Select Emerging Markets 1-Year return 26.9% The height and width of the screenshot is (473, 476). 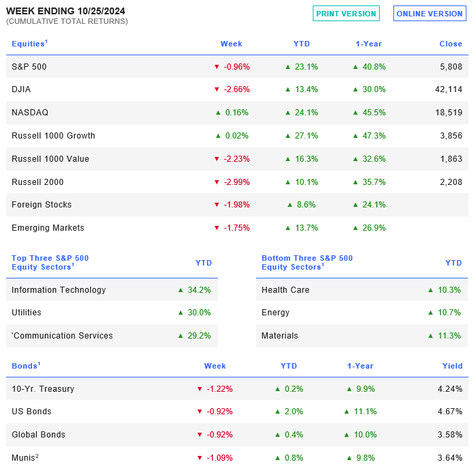tap(374, 228)
